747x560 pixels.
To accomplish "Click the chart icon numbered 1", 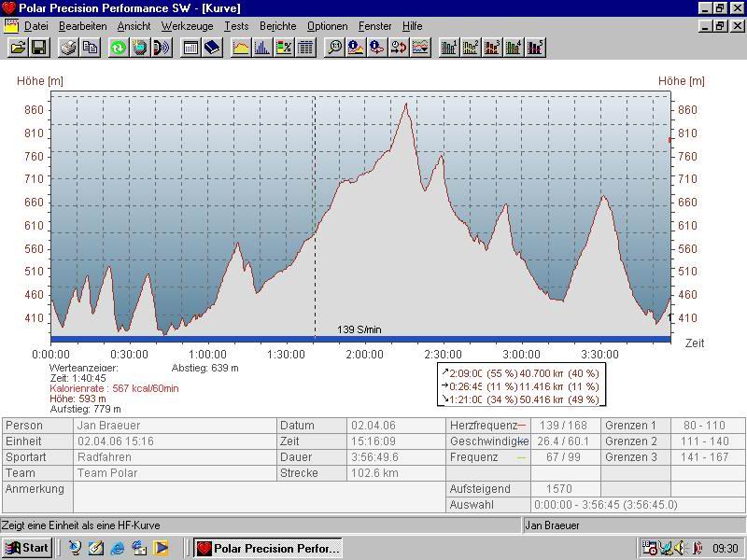I will pos(449,48).
